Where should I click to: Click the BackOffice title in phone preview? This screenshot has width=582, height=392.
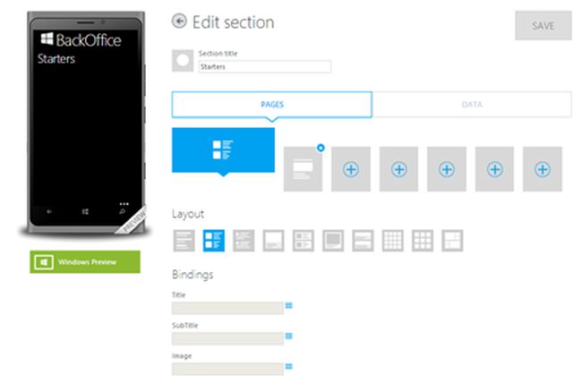tap(89, 40)
